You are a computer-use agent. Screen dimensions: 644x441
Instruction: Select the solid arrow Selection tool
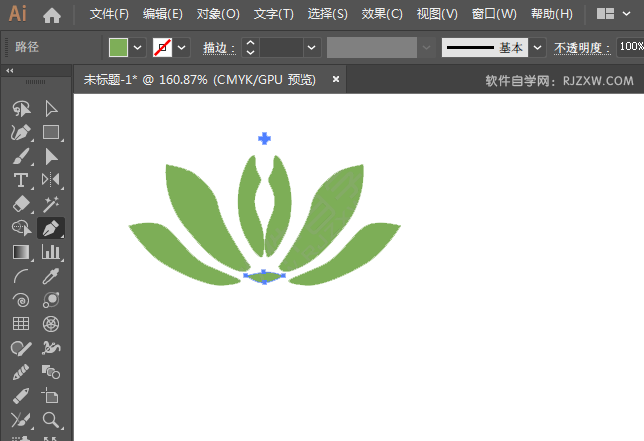pyautogui.click(x=51, y=156)
